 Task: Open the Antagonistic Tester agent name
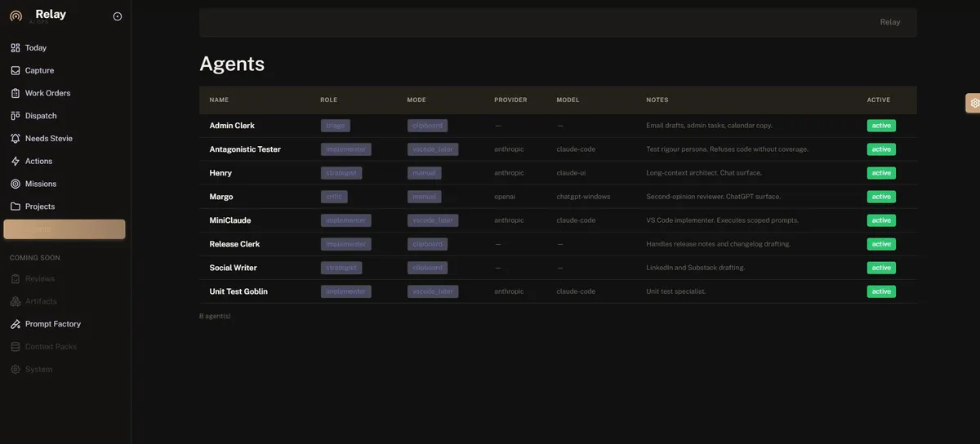[x=245, y=149]
